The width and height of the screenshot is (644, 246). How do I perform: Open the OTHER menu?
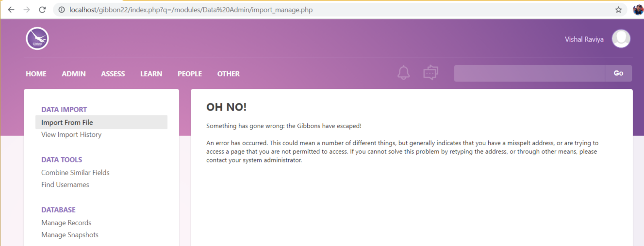[229, 74]
